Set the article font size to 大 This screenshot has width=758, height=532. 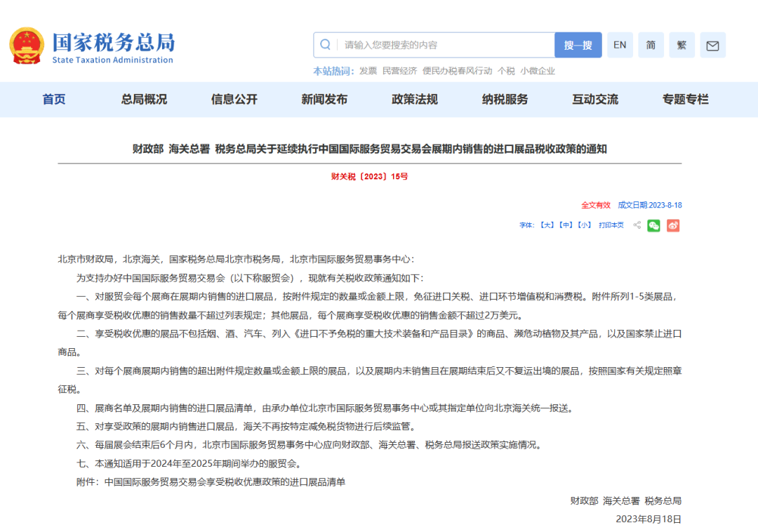pyautogui.click(x=547, y=225)
